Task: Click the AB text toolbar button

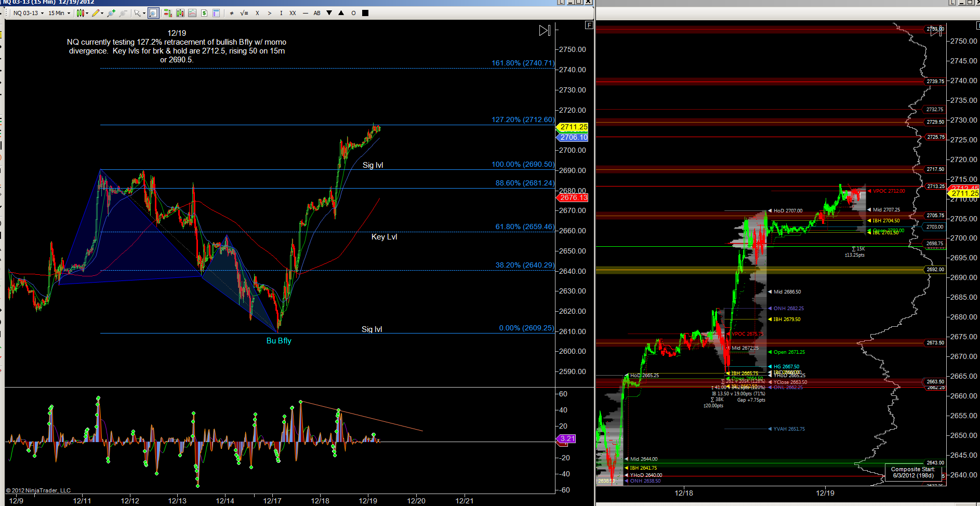Action: pos(317,13)
